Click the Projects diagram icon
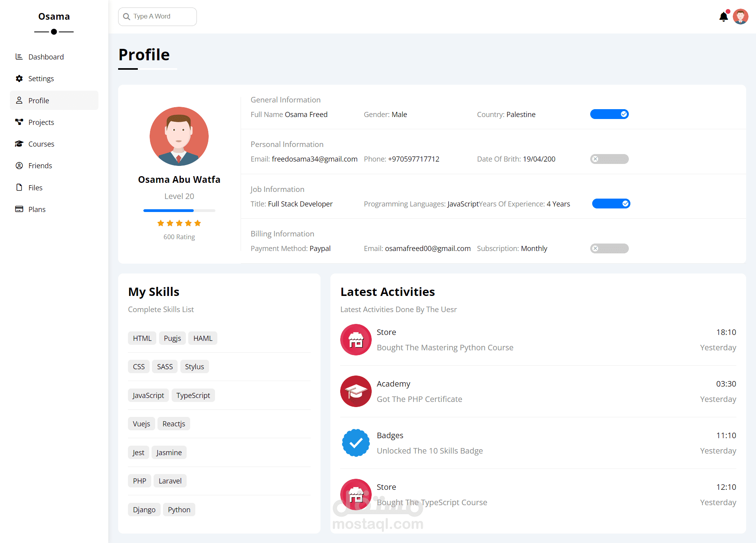The width and height of the screenshot is (756, 543). coord(19,122)
